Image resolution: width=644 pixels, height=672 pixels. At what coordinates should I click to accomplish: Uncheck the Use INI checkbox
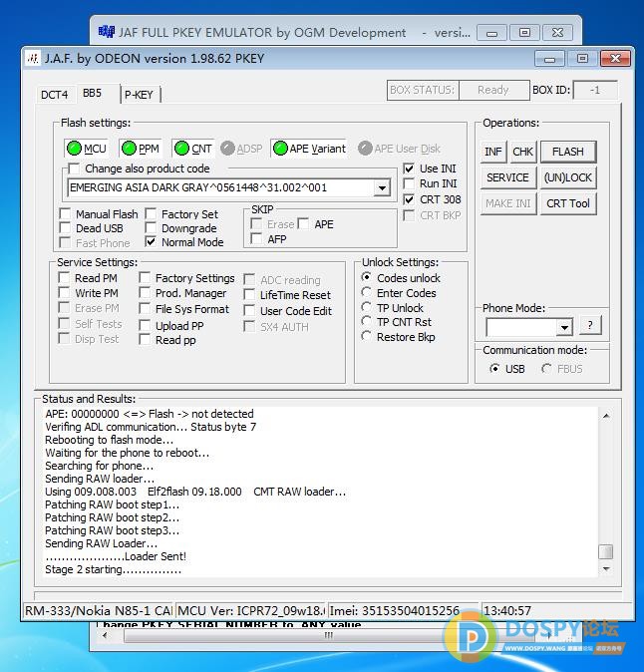pyautogui.click(x=410, y=168)
